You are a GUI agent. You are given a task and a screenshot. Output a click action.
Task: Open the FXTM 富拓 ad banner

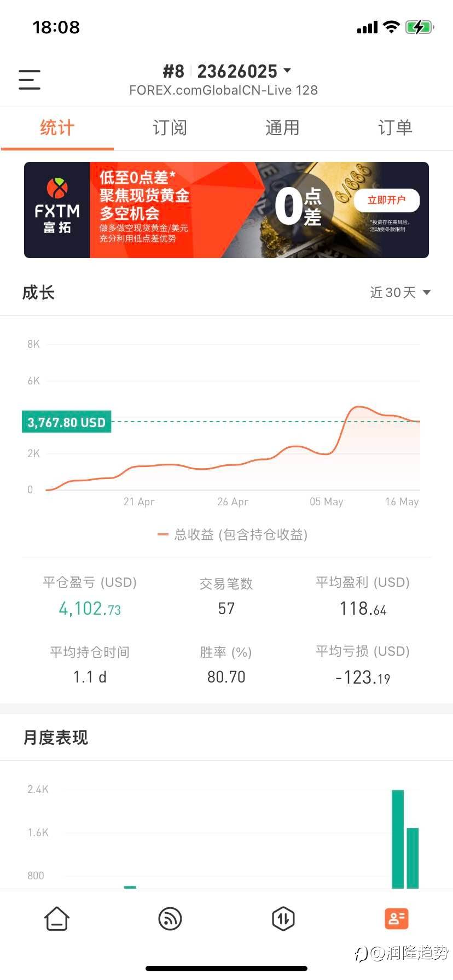[226, 210]
